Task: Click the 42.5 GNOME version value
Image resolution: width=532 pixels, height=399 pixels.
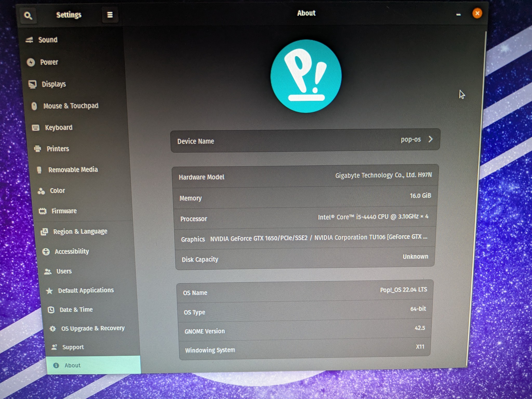Action: [x=420, y=328]
